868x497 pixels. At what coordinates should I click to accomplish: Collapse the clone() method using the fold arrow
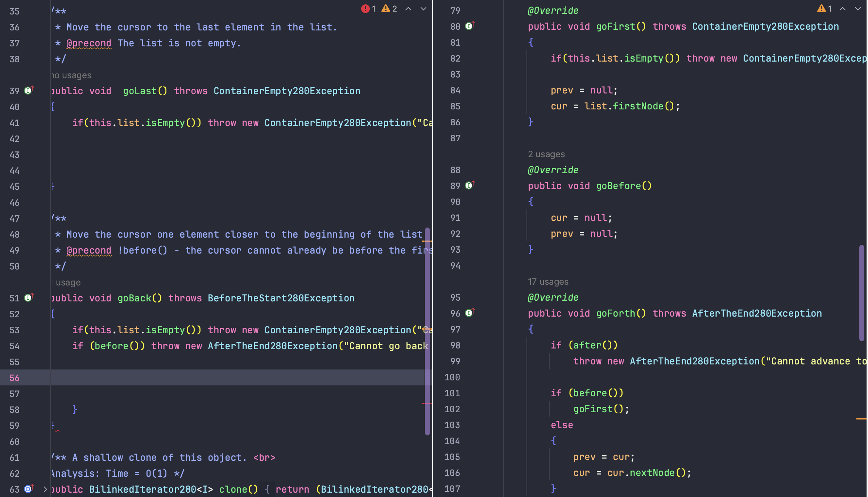(45, 489)
